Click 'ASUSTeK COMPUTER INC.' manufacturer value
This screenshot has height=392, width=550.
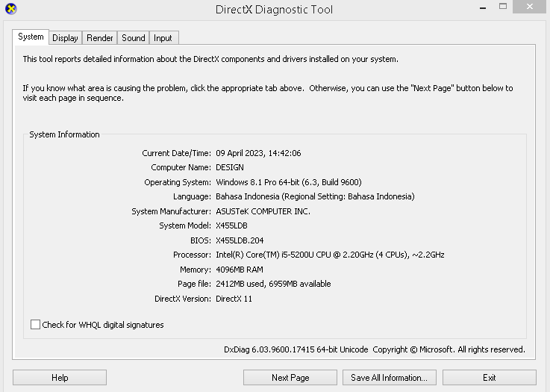pyautogui.click(x=263, y=211)
